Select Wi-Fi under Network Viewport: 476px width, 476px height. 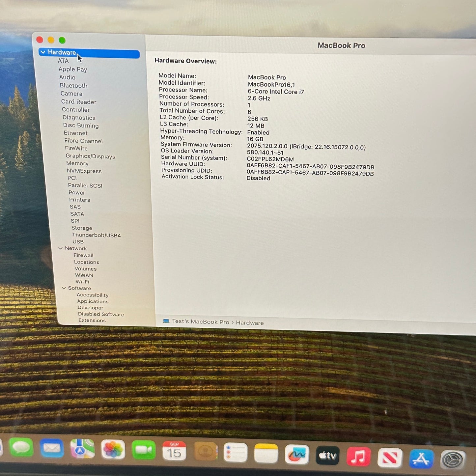82,282
